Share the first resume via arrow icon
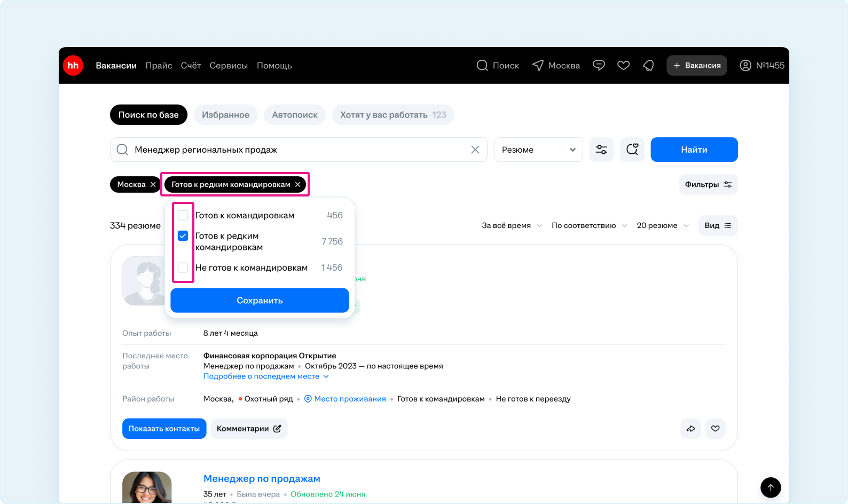This screenshot has width=848, height=504. pyautogui.click(x=690, y=429)
